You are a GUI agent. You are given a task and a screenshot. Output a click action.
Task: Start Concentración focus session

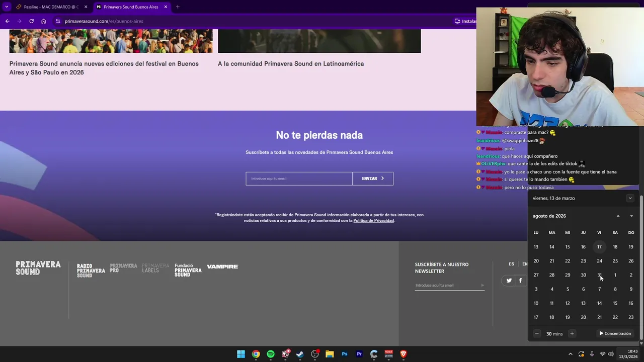tap(615, 333)
